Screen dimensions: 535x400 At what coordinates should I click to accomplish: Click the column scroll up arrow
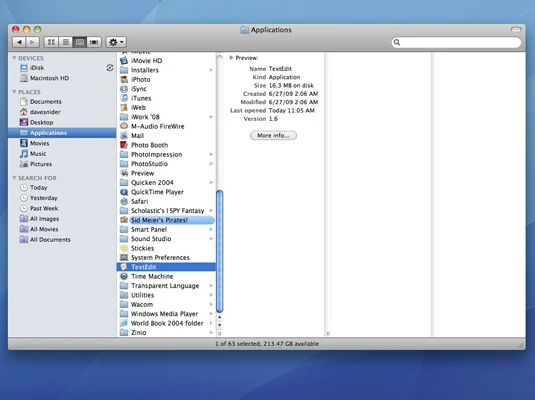click(220, 317)
